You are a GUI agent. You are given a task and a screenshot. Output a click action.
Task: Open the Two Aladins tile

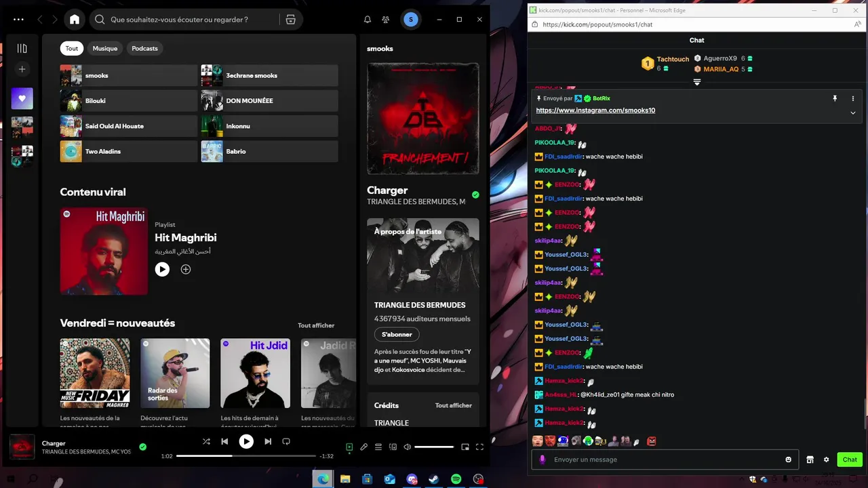(129, 151)
